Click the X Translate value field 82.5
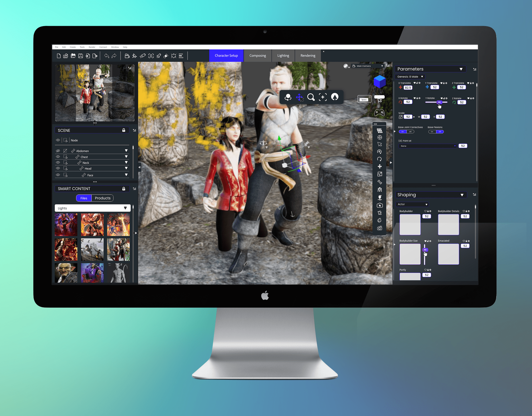Screen dimensions: 532x416 tap(408, 88)
